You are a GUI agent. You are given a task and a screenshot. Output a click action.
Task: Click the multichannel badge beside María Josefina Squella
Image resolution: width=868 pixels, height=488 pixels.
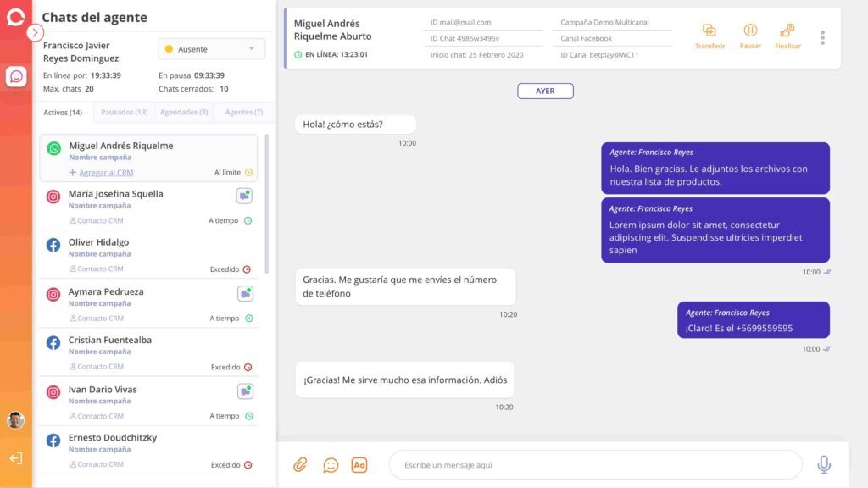[244, 195]
